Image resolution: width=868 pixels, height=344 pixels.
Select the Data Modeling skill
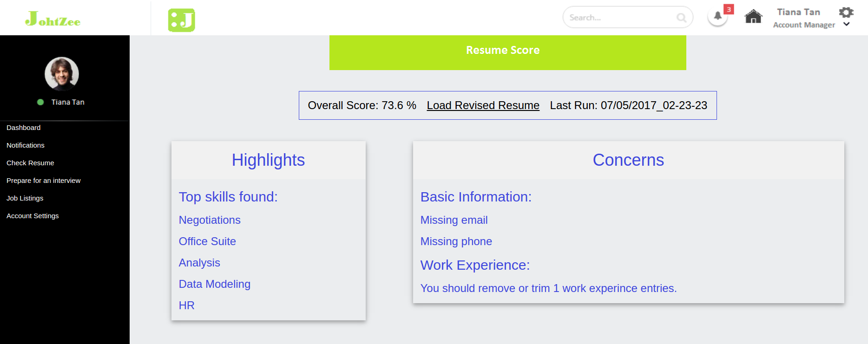click(215, 284)
